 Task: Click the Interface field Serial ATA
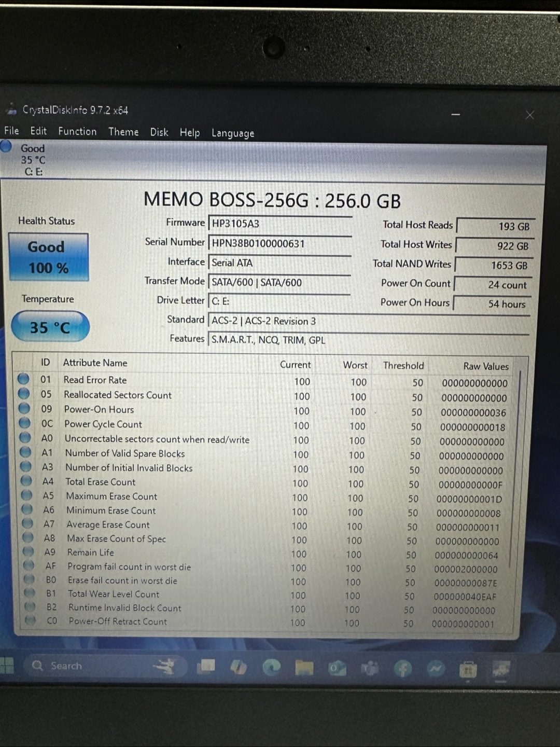280,263
